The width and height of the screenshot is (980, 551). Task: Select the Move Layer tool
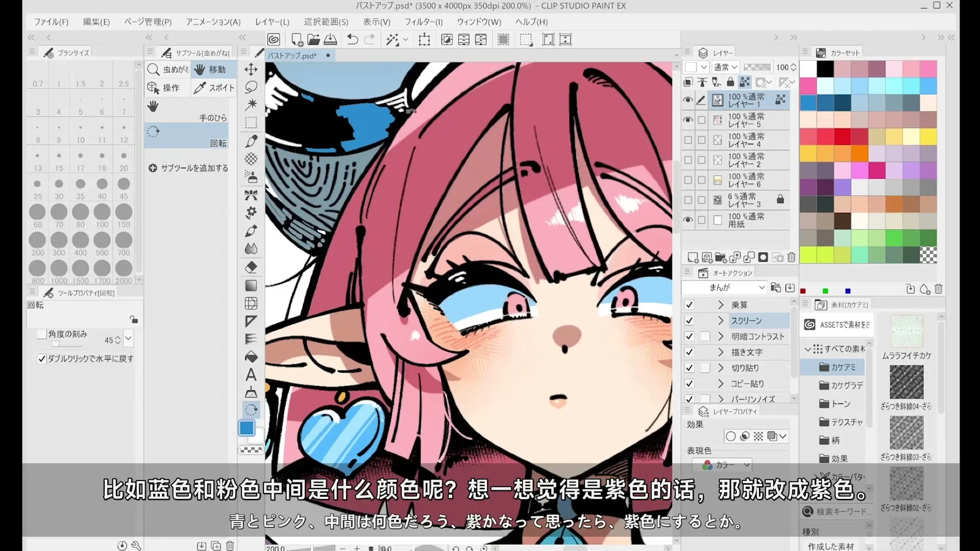pos(251,69)
